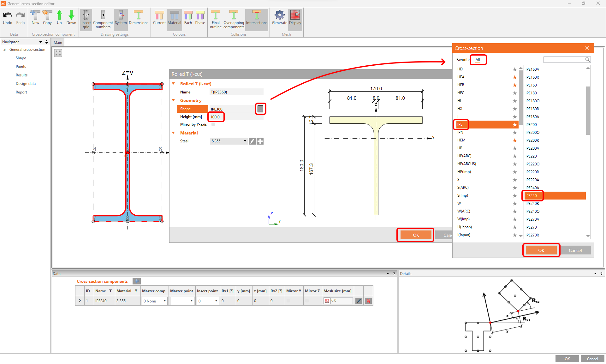Enable the Mirror by Y-axis checkbox

(213, 124)
